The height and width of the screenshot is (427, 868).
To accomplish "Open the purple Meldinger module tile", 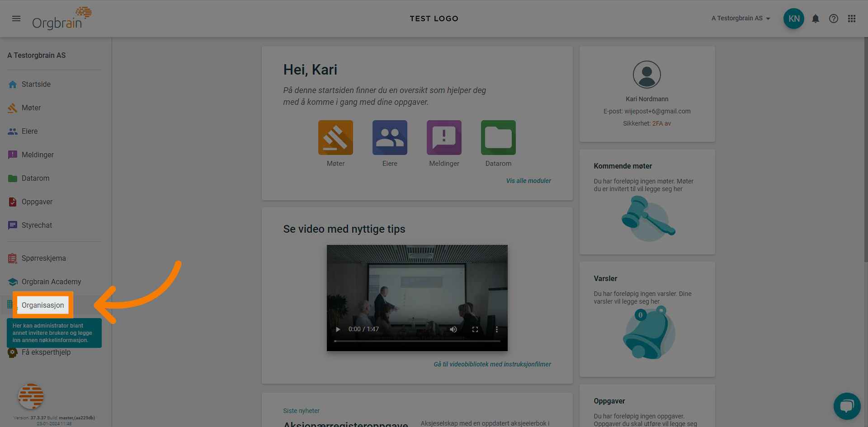I will tap(444, 137).
